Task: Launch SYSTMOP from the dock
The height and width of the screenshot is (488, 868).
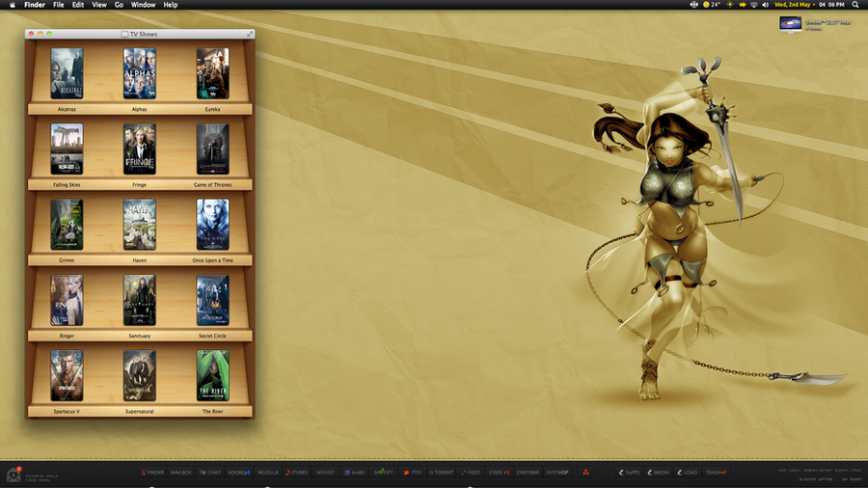Action: [x=556, y=473]
